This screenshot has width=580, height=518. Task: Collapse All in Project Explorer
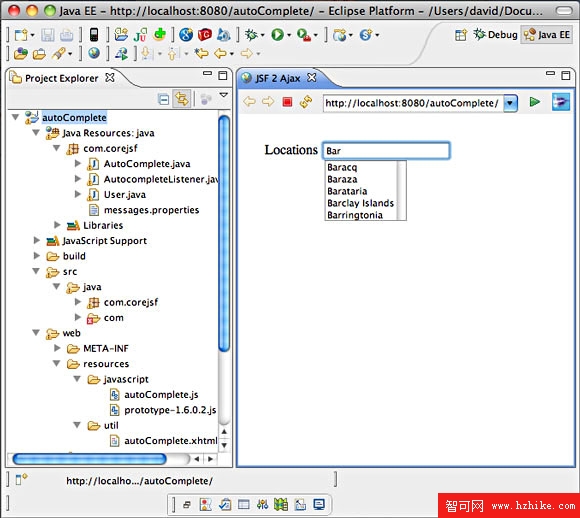click(x=163, y=99)
